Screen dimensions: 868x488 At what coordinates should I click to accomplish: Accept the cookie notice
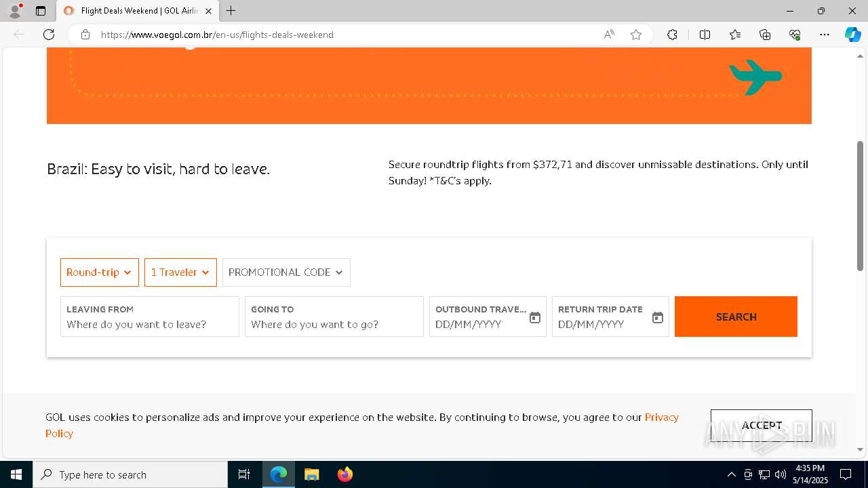[762, 425]
